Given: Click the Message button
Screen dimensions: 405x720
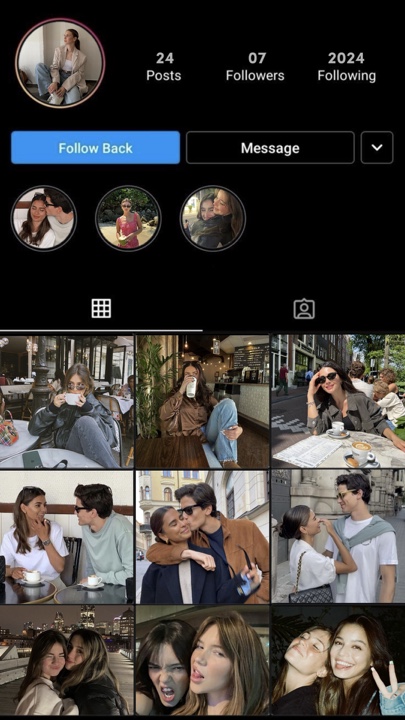Looking at the screenshot, I should click(270, 147).
